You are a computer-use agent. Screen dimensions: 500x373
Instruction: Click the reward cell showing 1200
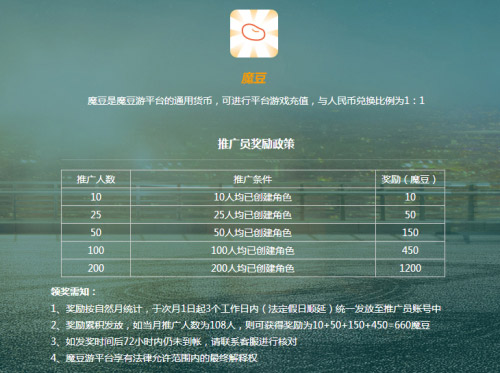click(x=410, y=268)
